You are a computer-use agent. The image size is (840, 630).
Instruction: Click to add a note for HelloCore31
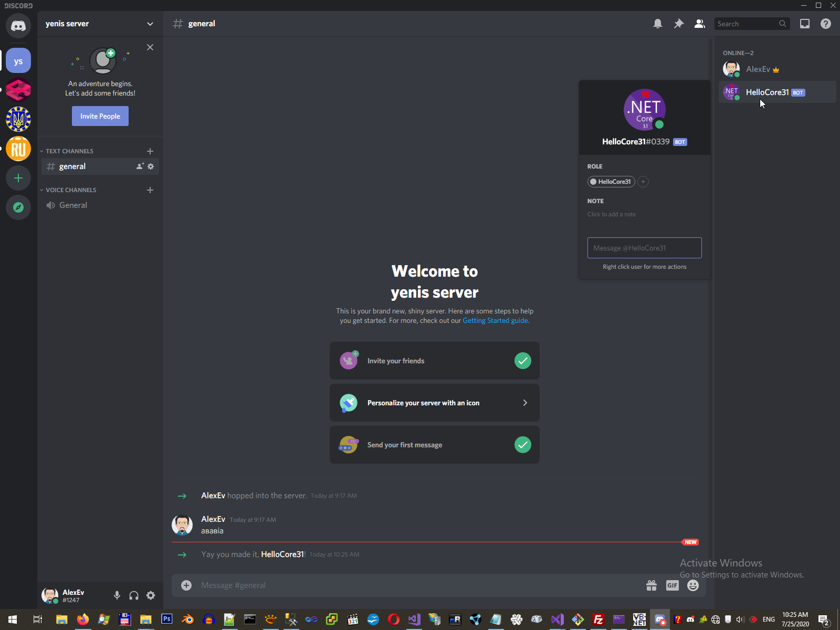pyautogui.click(x=612, y=214)
